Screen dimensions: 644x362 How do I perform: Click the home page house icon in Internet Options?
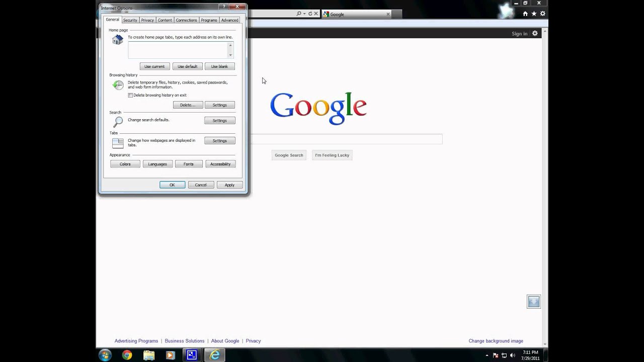[118, 40]
